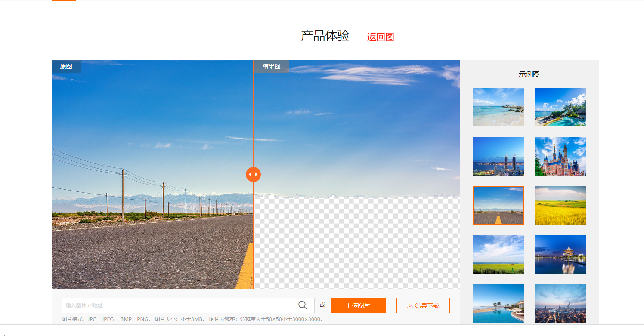Click the image URL address input field
The height and width of the screenshot is (336, 644).
(188, 305)
